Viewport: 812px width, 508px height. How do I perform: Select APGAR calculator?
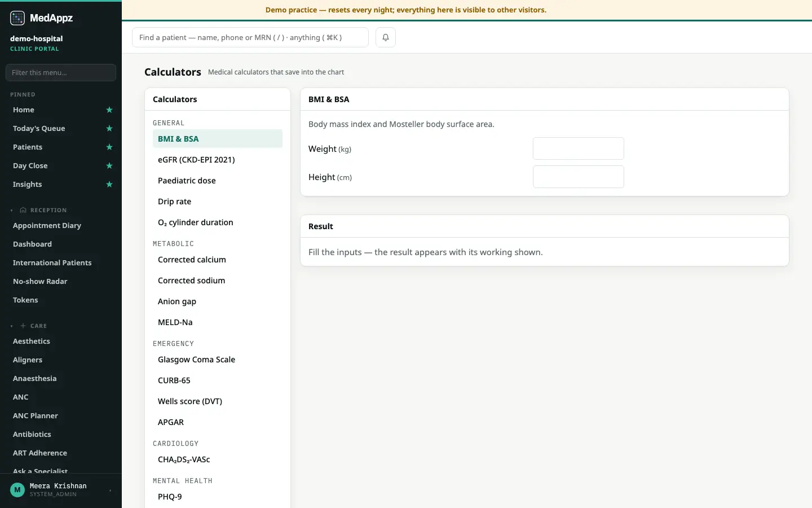click(218, 422)
